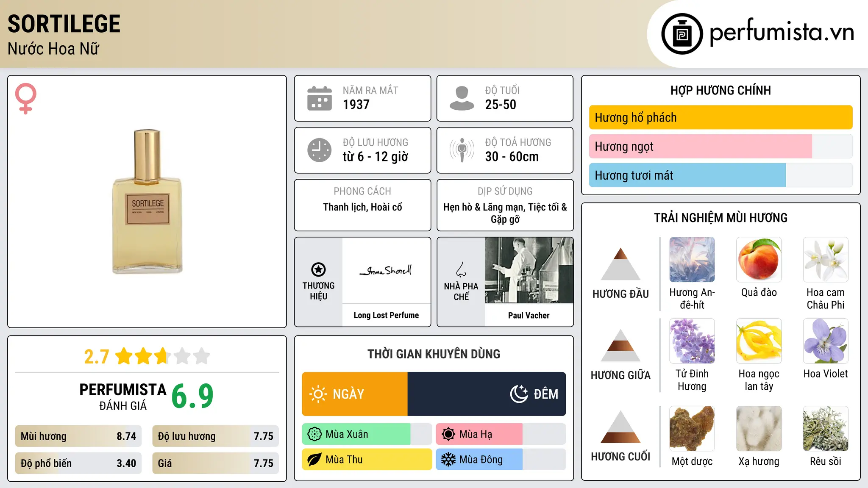Click the Hương hổ phách accord bar
The width and height of the screenshot is (868, 488).
click(721, 117)
